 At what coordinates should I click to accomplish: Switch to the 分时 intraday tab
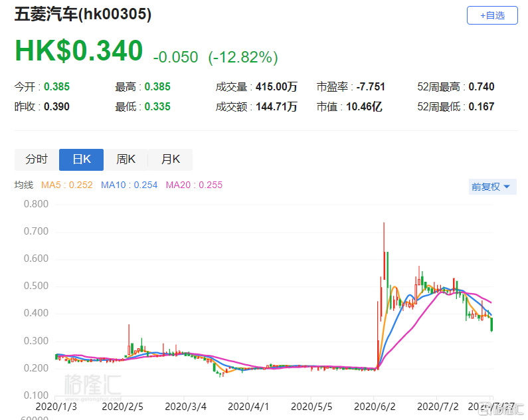click(x=37, y=159)
